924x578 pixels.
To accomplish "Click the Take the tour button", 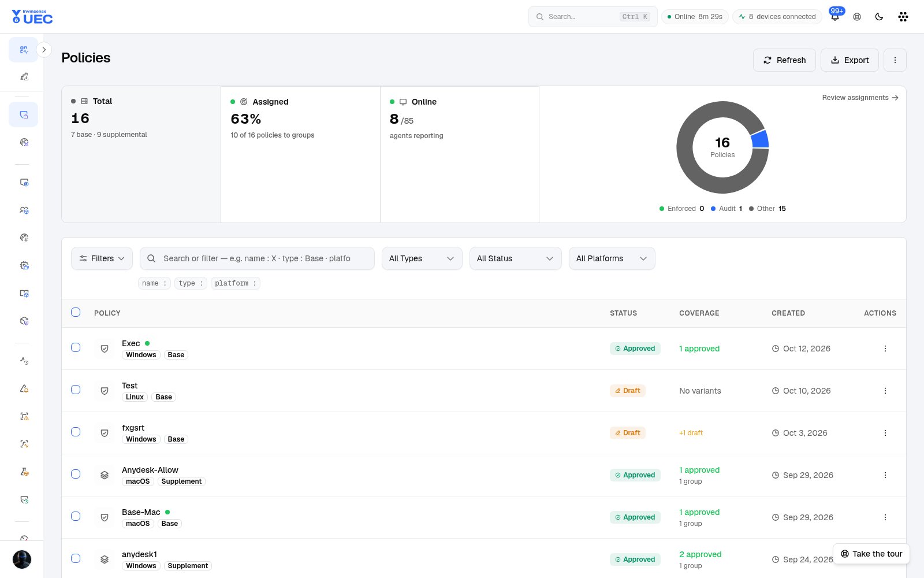I will tap(871, 554).
